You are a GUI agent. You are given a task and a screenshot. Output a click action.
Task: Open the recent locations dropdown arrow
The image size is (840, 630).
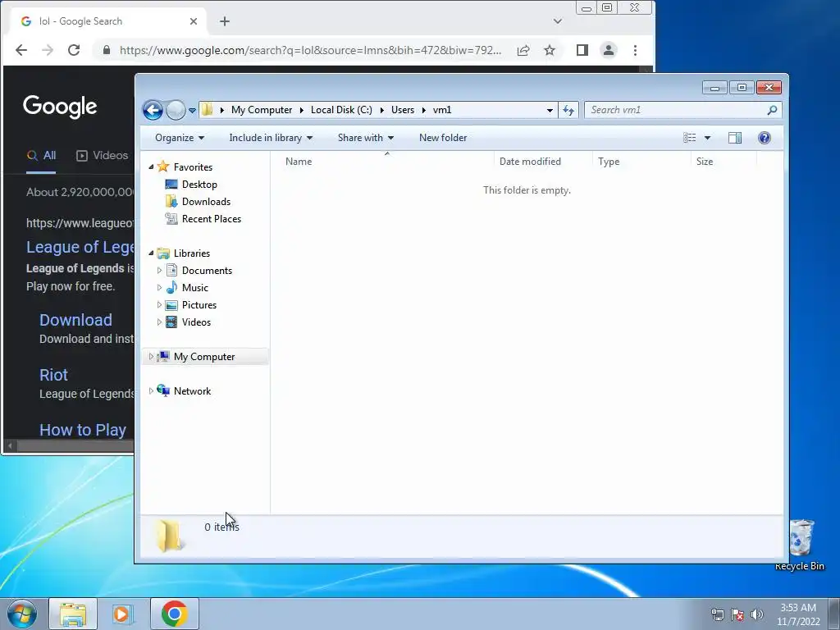coord(192,111)
